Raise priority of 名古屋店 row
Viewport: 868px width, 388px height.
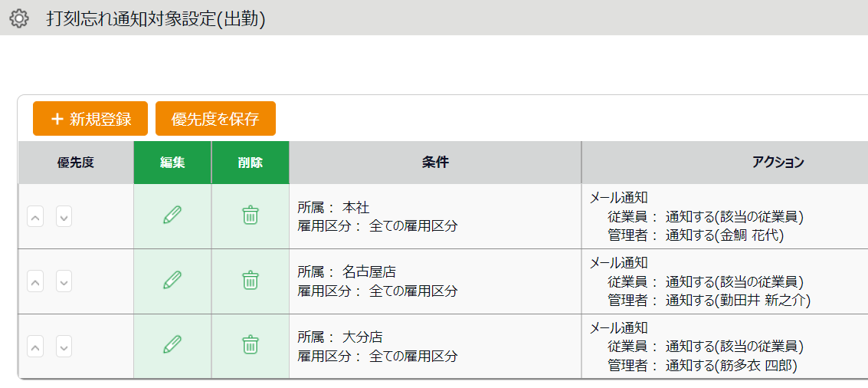[35, 282]
